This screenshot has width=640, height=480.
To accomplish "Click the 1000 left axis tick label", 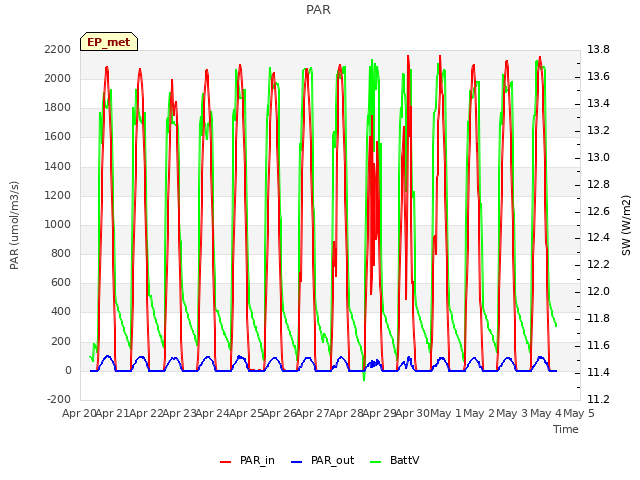I will [x=58, y=224].
